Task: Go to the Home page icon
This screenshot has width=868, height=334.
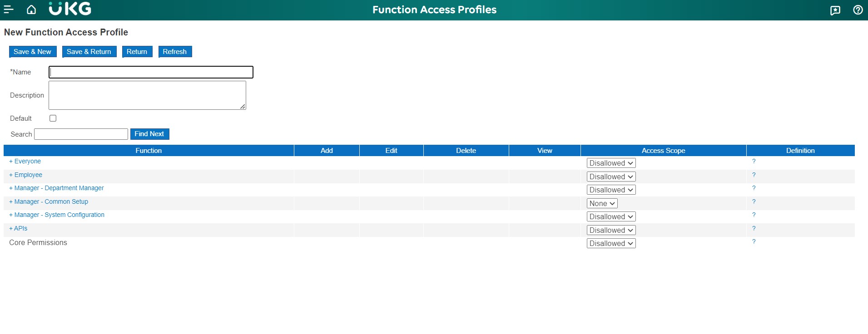Action: (31, 10)
